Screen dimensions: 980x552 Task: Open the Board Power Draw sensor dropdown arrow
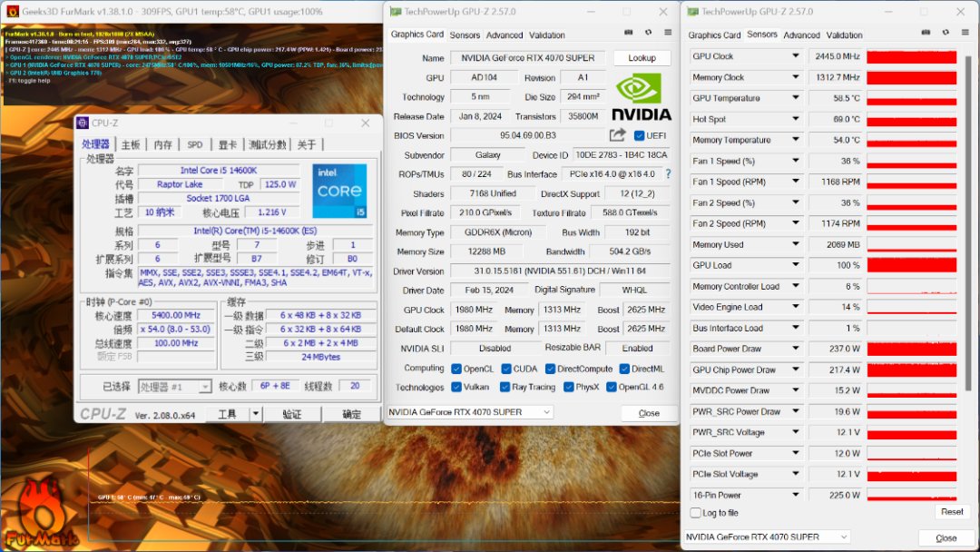click(x=796, y=349)
